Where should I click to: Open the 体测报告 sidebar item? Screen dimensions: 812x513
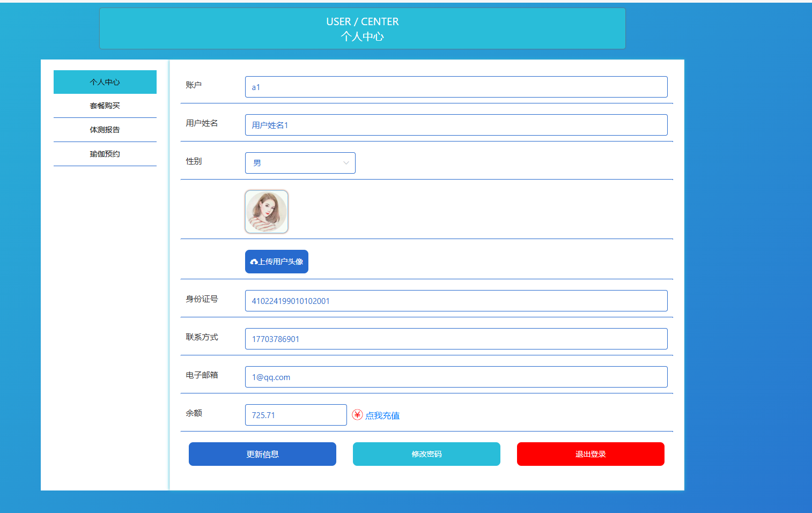[x=105, y=130]
